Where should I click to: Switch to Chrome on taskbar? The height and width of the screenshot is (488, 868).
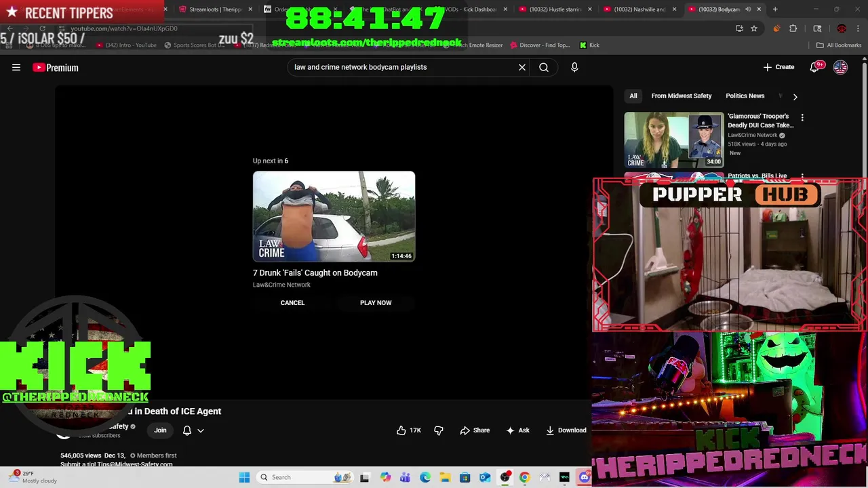pos(524,478)
